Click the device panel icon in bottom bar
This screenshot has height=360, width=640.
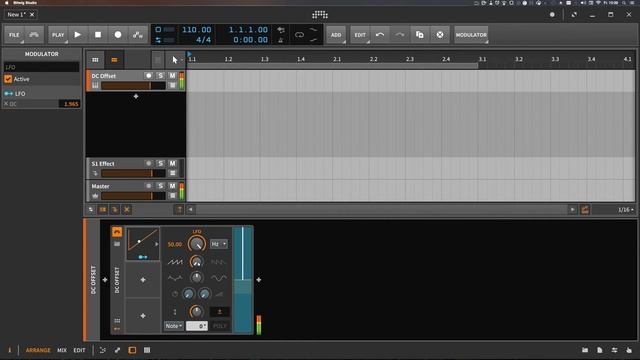point(132,350)
